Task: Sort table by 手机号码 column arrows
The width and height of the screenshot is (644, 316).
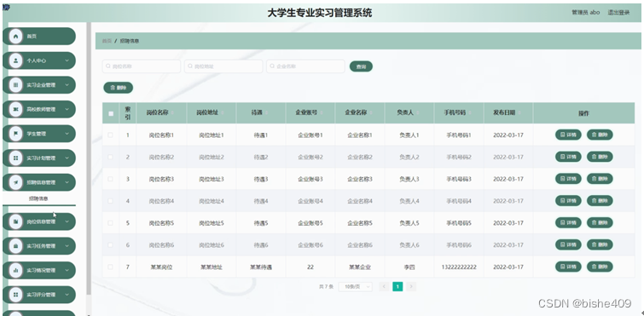Action: 469,112
